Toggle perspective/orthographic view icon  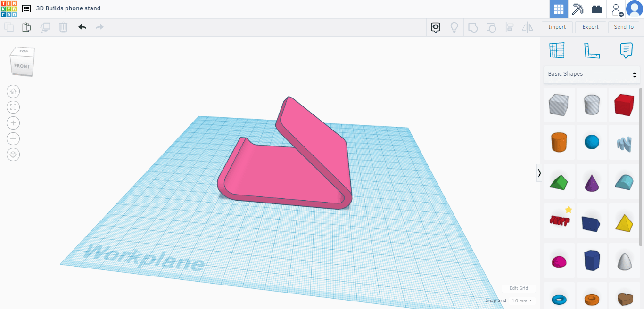click(13, 154)
